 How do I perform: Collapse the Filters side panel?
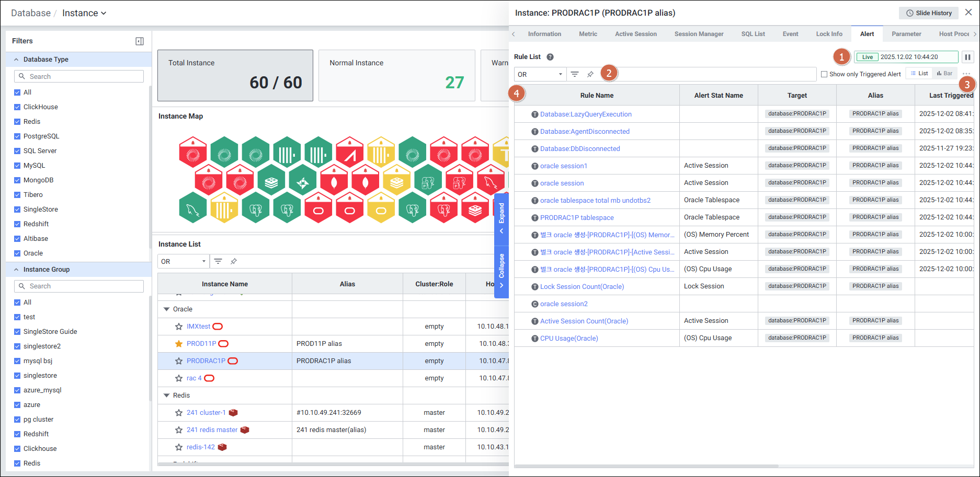tap(140, 41)
